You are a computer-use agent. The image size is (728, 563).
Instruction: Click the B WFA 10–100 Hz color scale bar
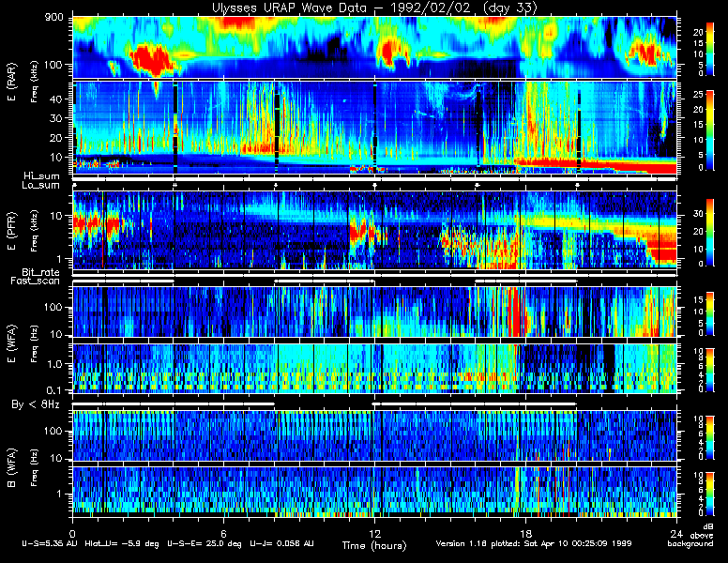710,437
